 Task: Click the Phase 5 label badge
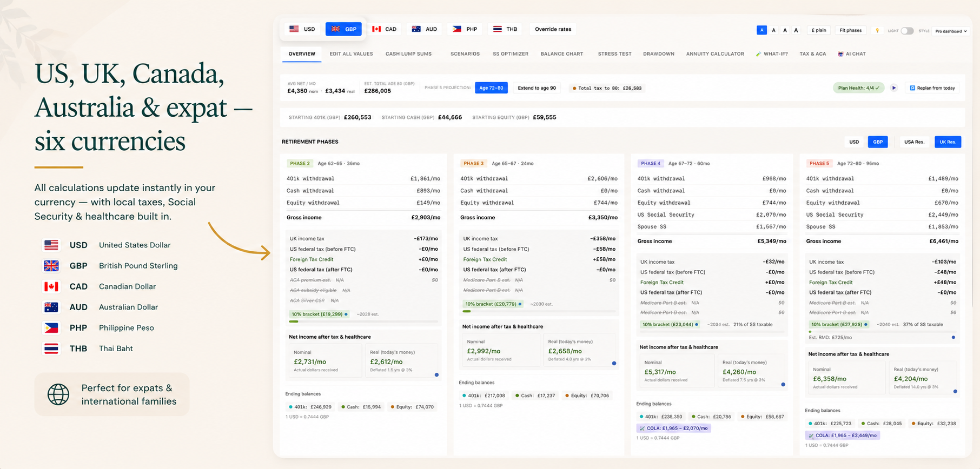(819, 163)
